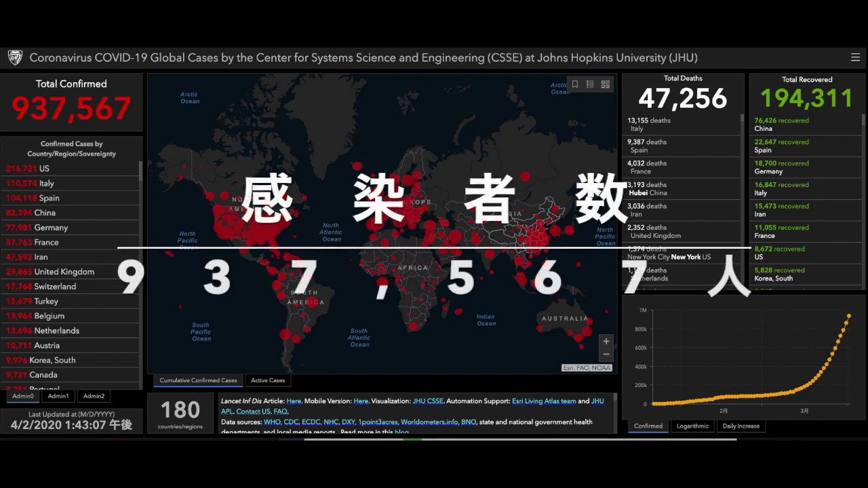Show the map legend list icon
This screenshot has width=868, height=488.
coord(590,85)
